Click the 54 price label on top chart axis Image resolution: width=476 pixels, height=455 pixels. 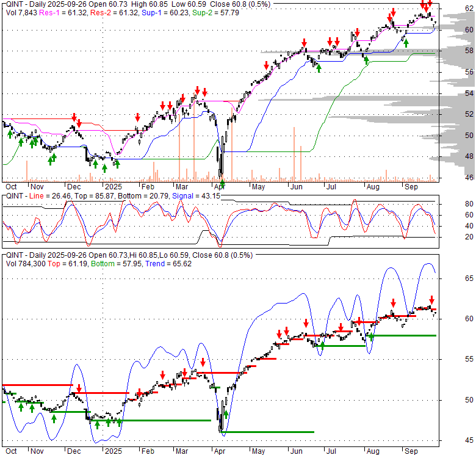[469, 93]
